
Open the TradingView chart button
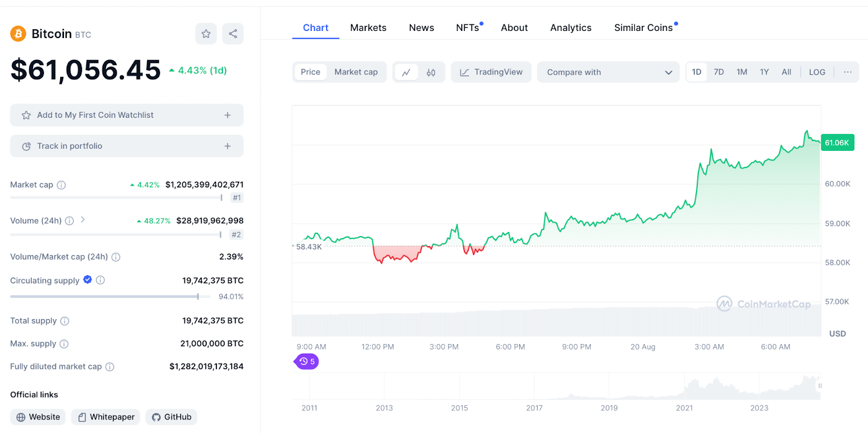(x=491, y=72)
